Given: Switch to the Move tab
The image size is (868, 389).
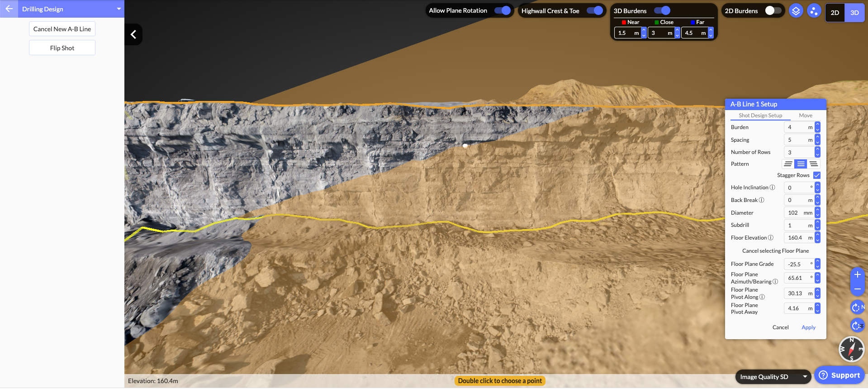Looking at the screenshot, I should click(805, 115).
